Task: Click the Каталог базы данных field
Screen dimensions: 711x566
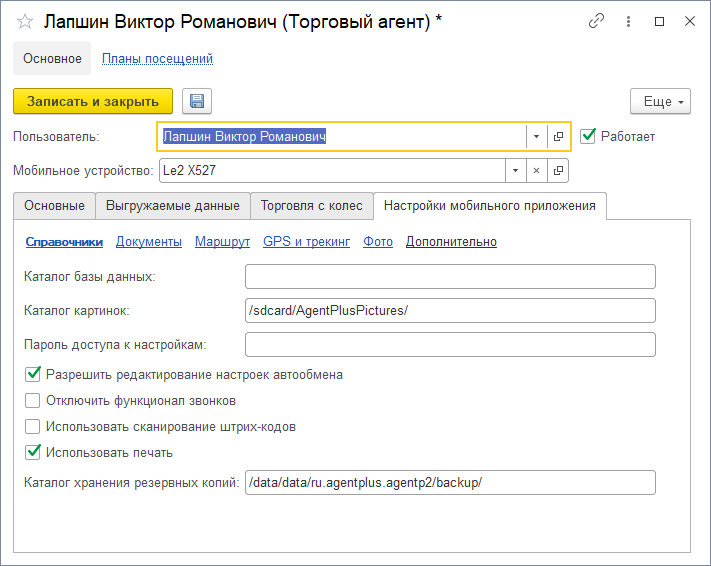Action: (449, 276)
